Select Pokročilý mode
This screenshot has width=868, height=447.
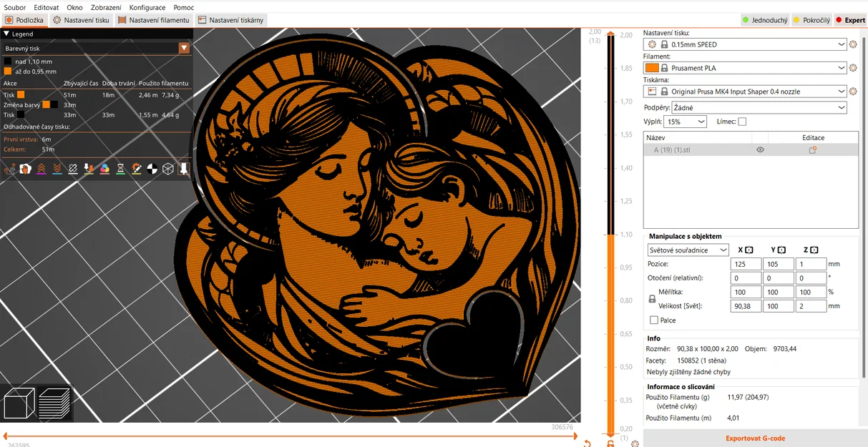[x=811, y=20]
